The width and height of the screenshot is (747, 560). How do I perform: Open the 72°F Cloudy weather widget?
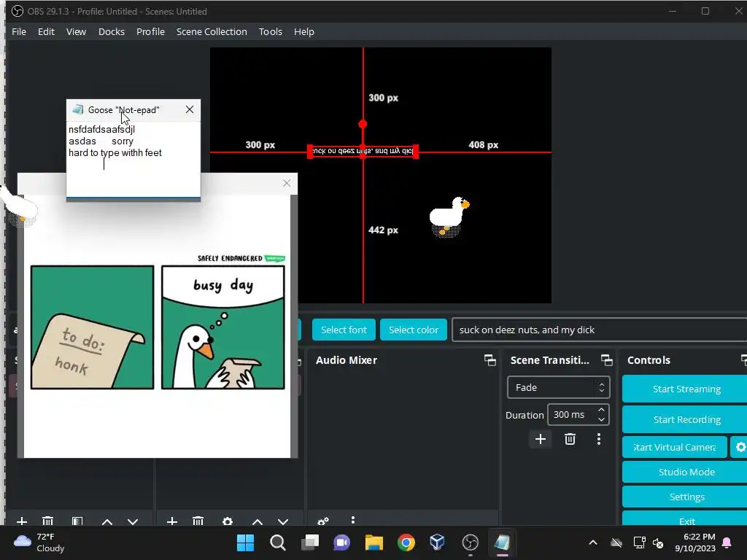coord(39,542)
